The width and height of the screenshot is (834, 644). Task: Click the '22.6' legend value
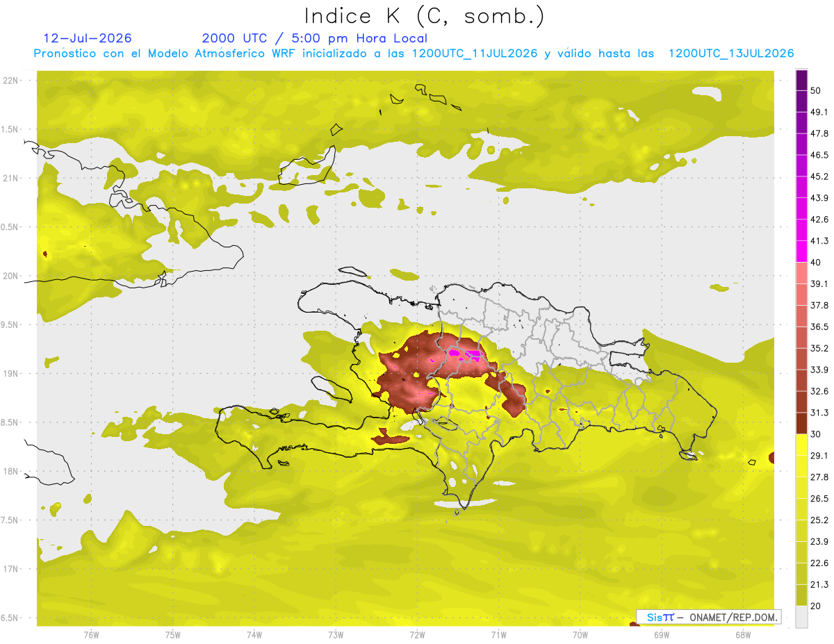(819, 563)
